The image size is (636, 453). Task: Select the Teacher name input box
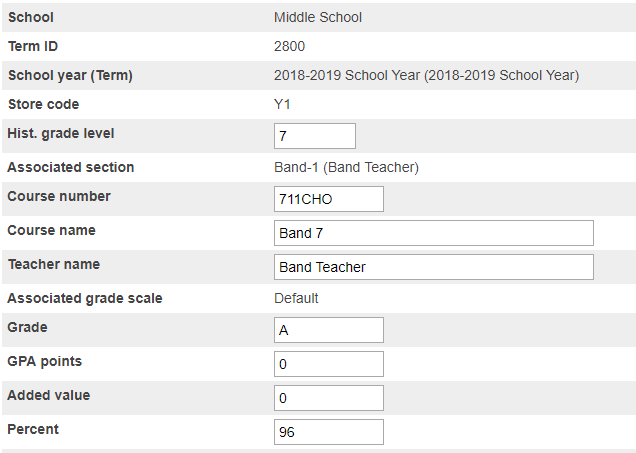433,267
